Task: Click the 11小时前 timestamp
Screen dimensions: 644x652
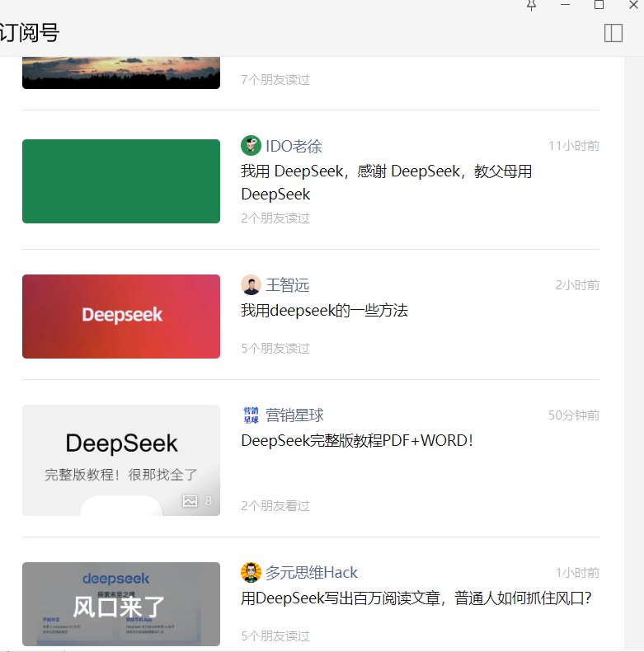Action: click(x=574, y=146)
